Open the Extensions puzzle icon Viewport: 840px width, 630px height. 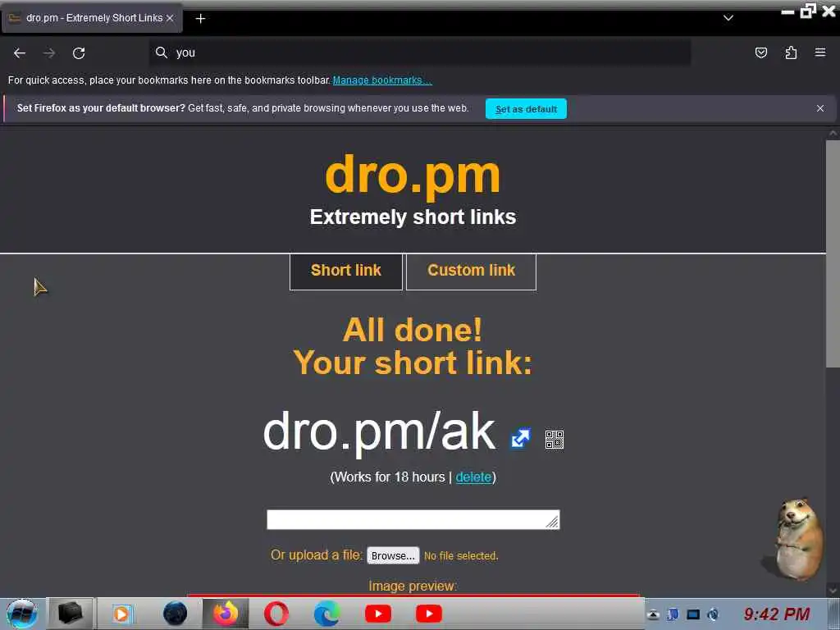[x=791, y=52]
